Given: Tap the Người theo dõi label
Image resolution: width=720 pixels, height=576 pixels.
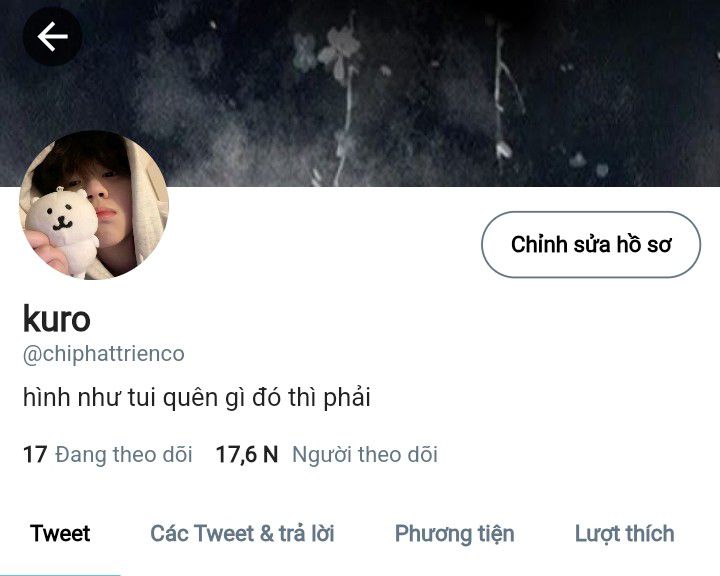Looking at the screenshot, I should 365,455.
